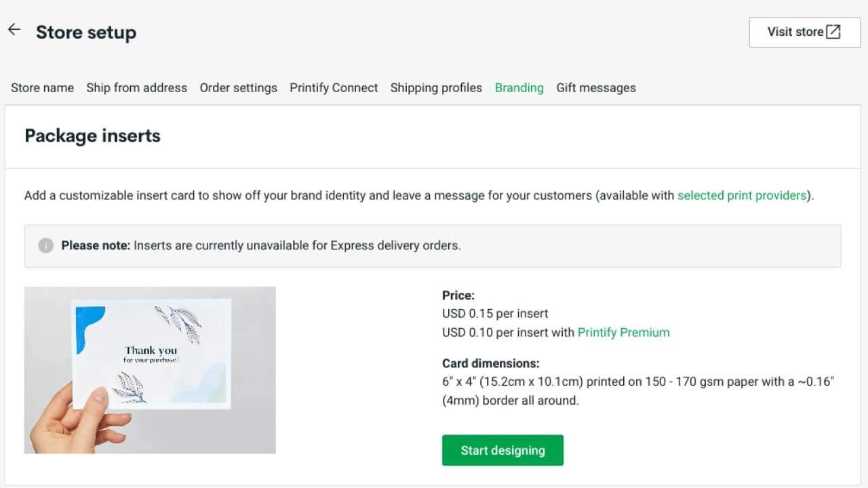Click the Package inserts heading

(x=92, y=136)
